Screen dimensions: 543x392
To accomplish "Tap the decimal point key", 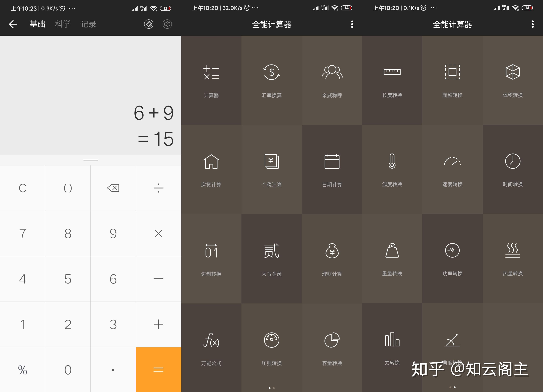I will 113,370.
